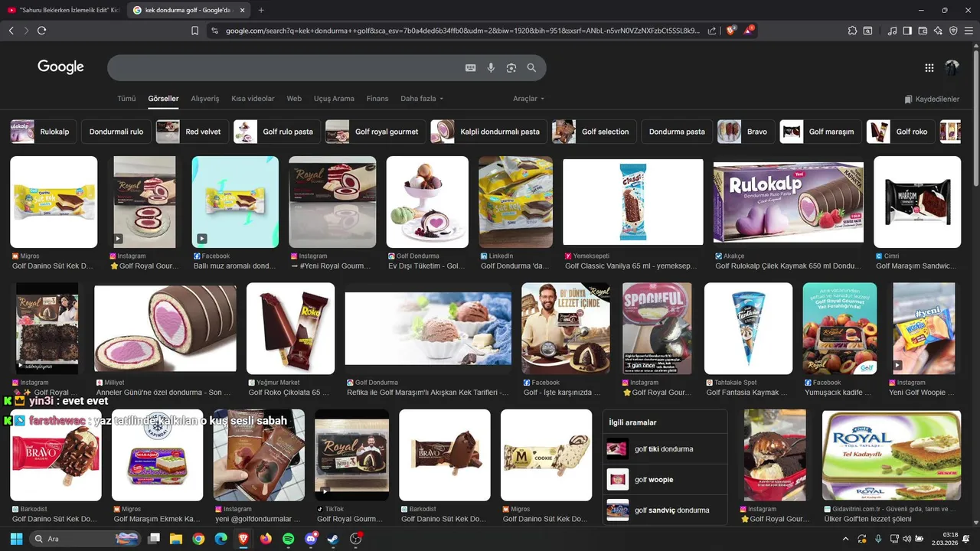
Task: Open Steam from the taskbar
Action: pos(333,539)
